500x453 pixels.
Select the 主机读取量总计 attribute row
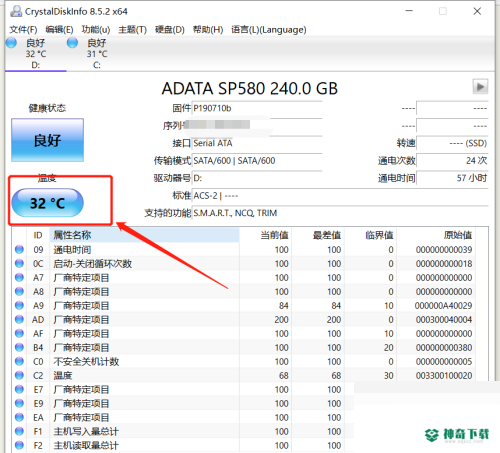tap(183, 445)
